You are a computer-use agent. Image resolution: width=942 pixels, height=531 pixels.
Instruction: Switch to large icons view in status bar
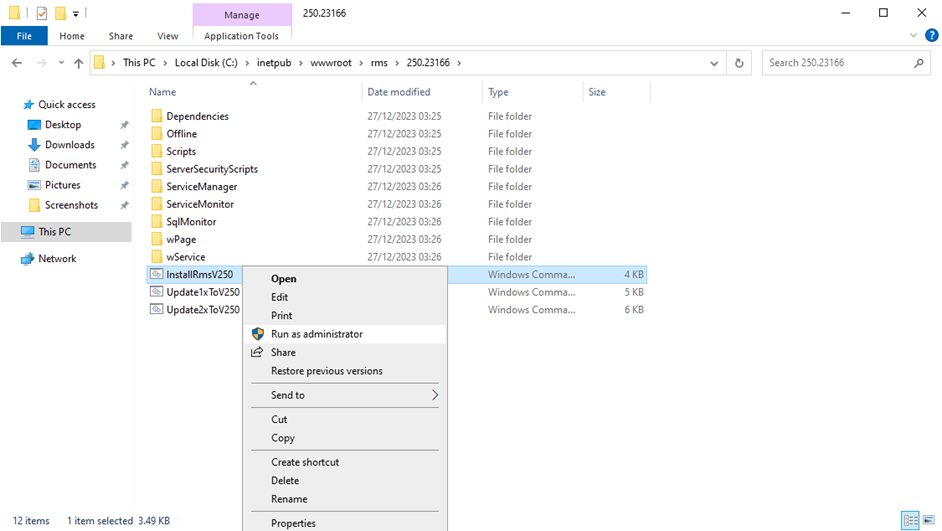(x=929, y=520)
